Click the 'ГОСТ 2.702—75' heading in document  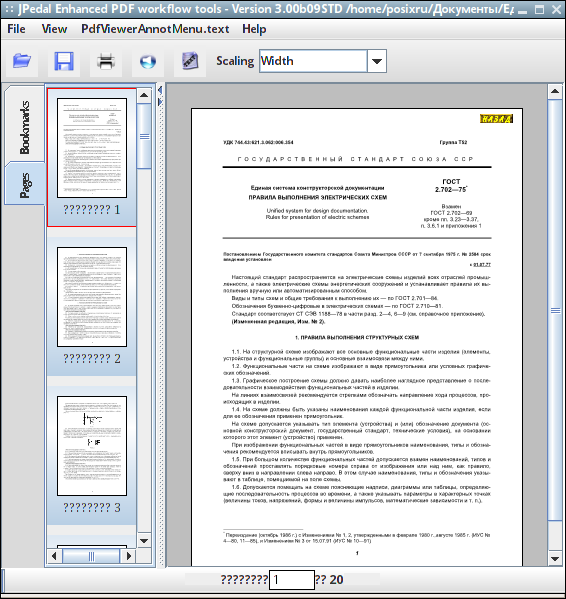pos(451,186)
